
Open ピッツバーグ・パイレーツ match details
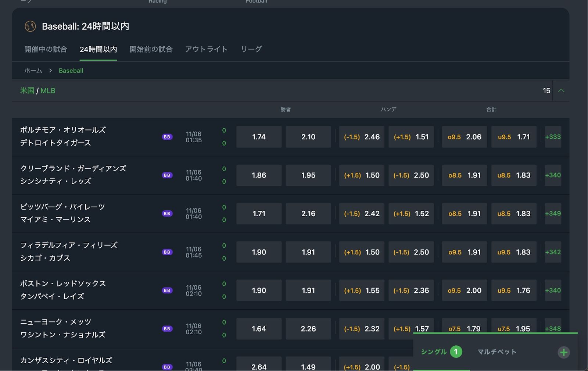[62, 207]
